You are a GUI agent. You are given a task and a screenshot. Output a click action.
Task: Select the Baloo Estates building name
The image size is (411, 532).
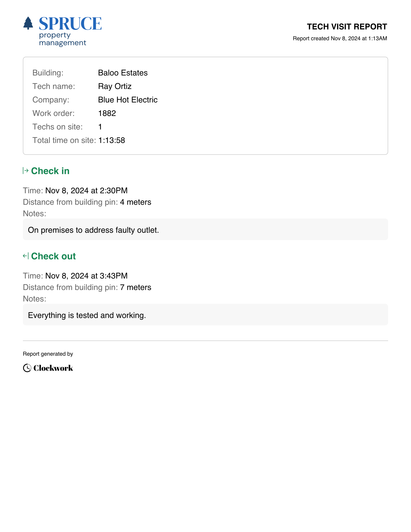click(x=123, y=73)
